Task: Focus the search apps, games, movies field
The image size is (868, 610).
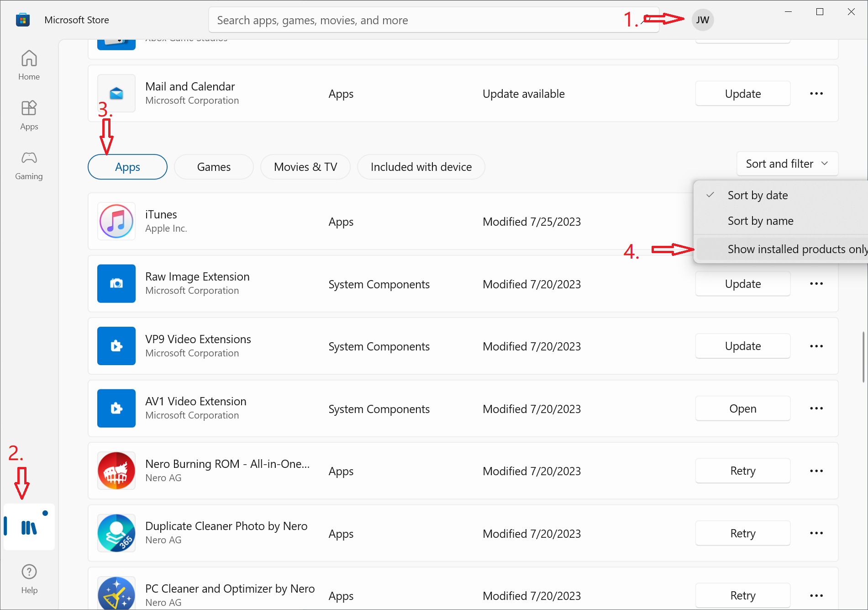Action: (434, 20)
